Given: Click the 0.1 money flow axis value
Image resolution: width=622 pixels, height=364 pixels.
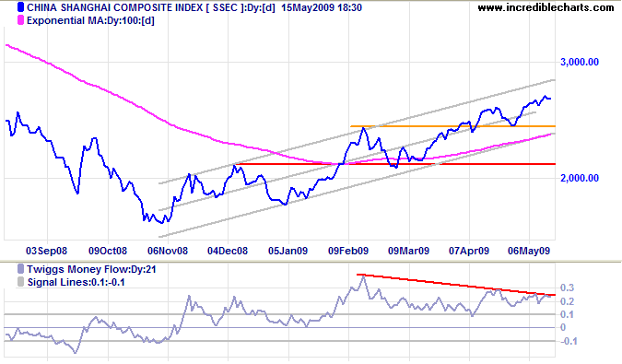Looking at the screenshot, I should [567, 315].
